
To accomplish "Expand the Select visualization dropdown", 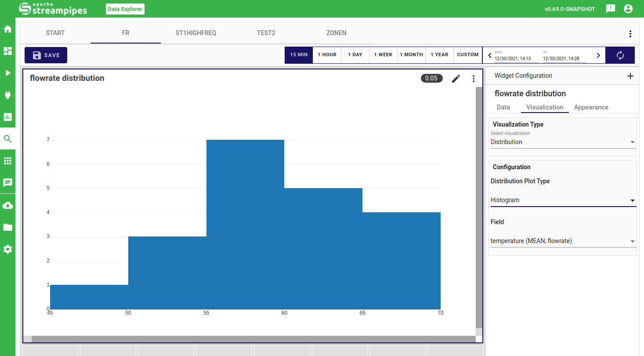I will [562, 142].
